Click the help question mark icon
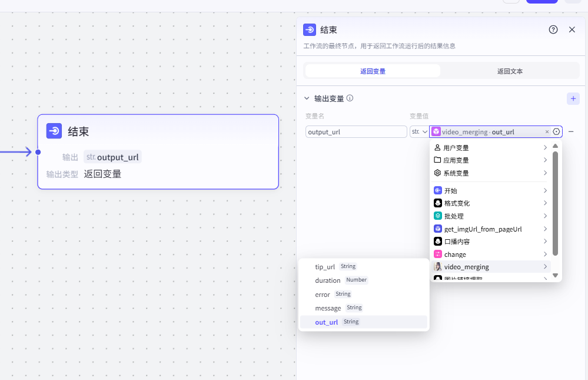588x380 pixels. [x=553, y=29]
